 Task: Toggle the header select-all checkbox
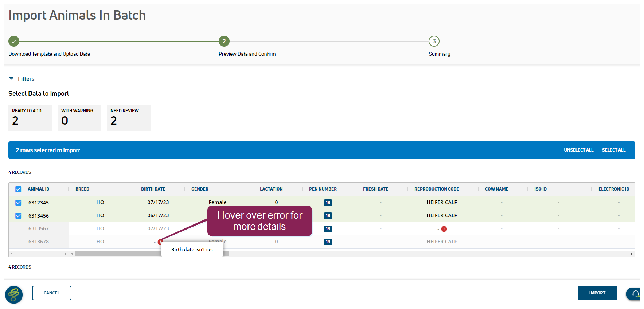tap(18, 189)
